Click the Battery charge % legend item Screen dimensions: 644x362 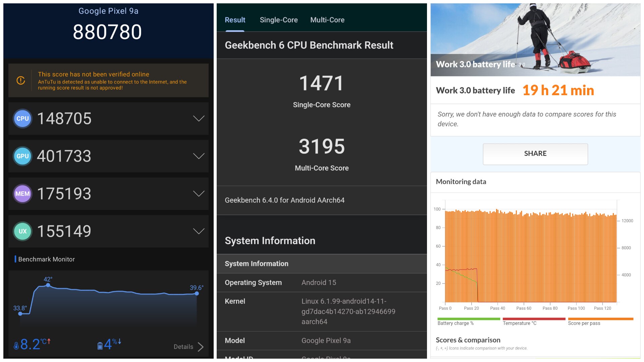(x=455, y=323)
